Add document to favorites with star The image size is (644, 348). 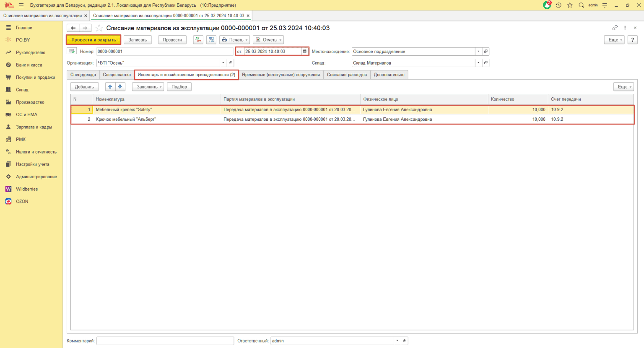99,28
